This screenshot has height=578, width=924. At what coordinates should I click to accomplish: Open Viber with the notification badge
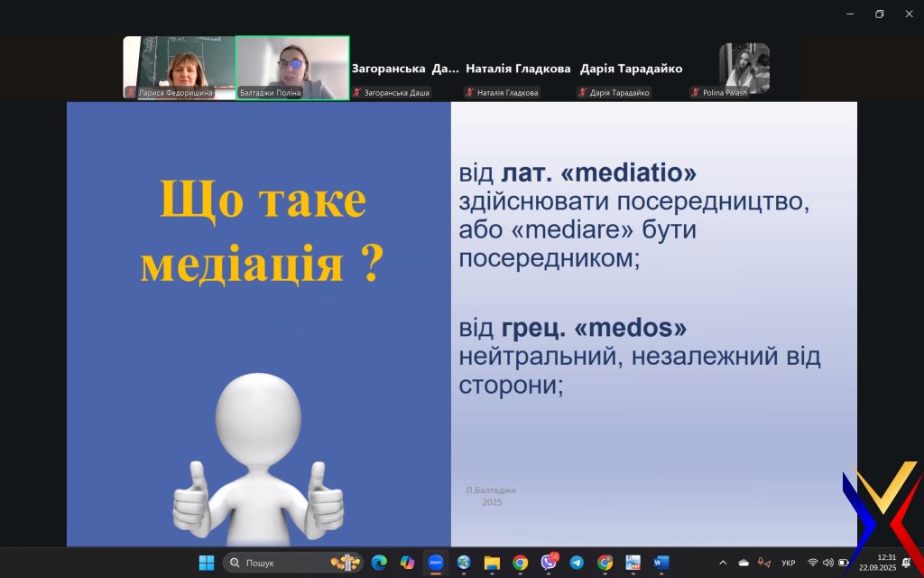549,563
